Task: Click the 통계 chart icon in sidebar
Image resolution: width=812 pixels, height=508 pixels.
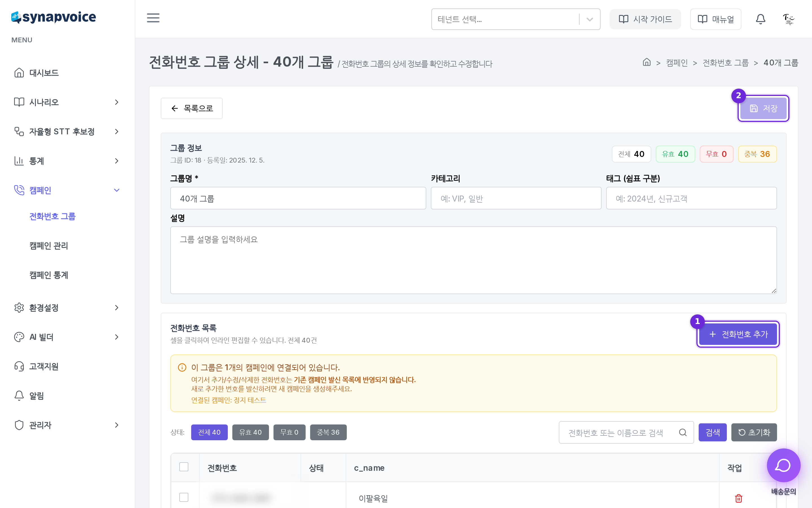Action: click(x=19, y=161)
